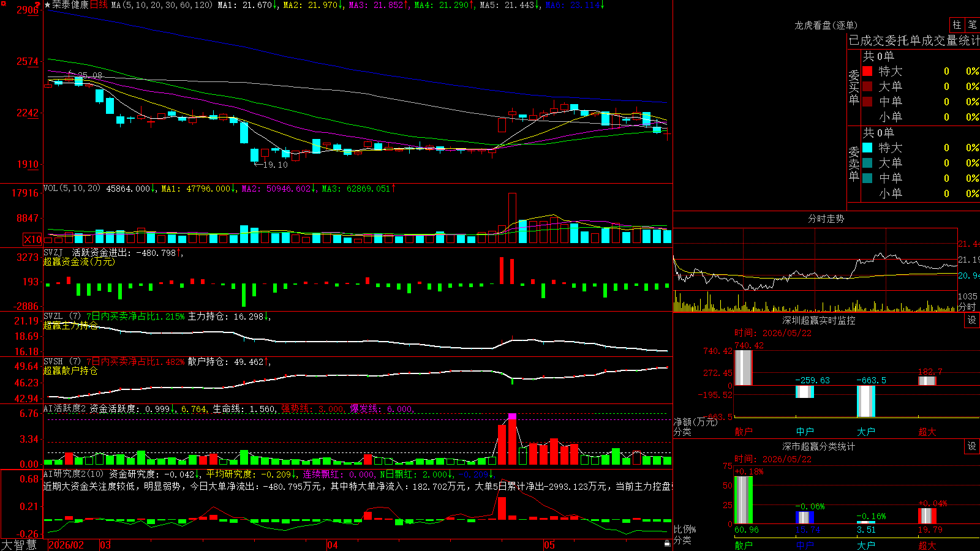Click the 时间: 2026/05/22 label under 深圳超赢实时监控
The image size is (980, 551).
pos(773,333)
